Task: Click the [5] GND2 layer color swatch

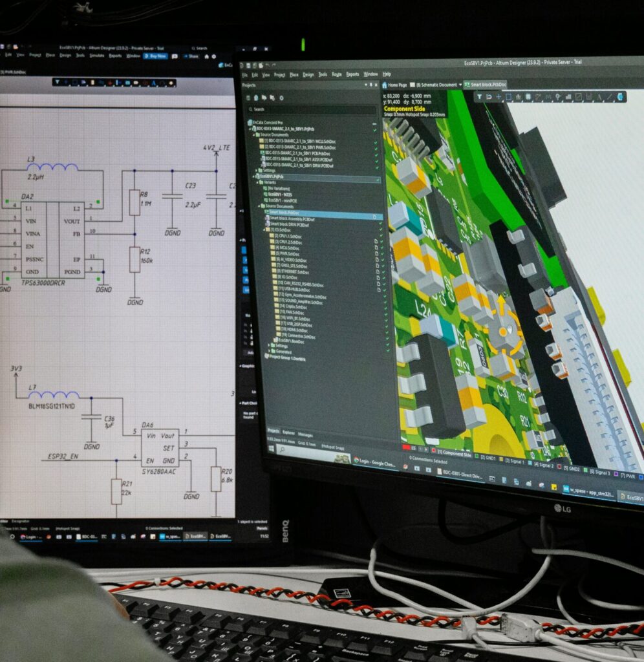Action: click(x=559, y=467)
